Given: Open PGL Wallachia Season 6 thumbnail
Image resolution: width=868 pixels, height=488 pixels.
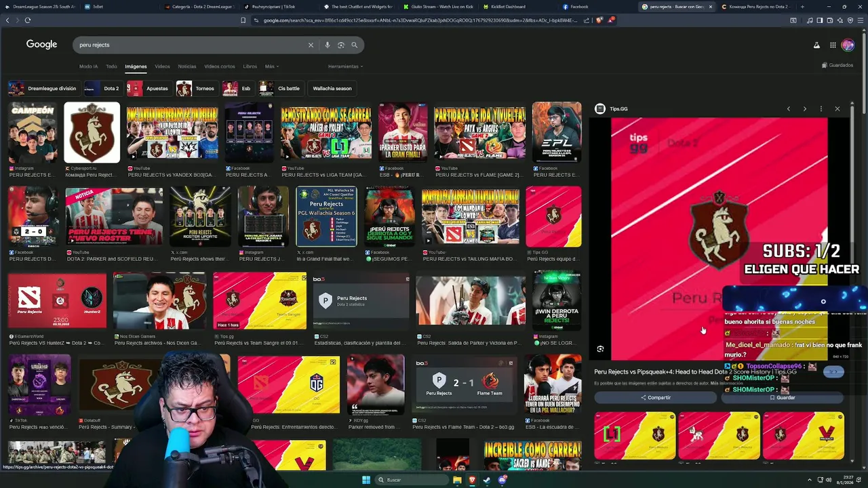Looking at the screenshot, I should [326, 217].
